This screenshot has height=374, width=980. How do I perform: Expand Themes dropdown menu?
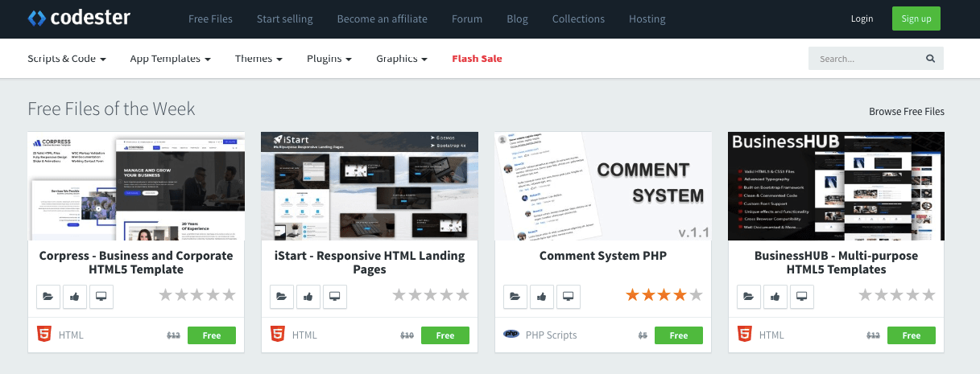pyautogui.click(x=258, y=59)
